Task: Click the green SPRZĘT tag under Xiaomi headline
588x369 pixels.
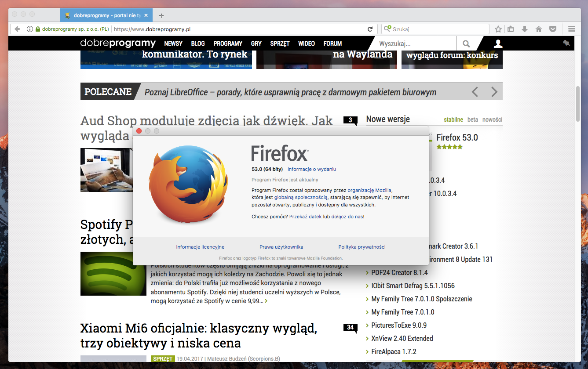Action: pyautogui.click(x=163, y=359)
